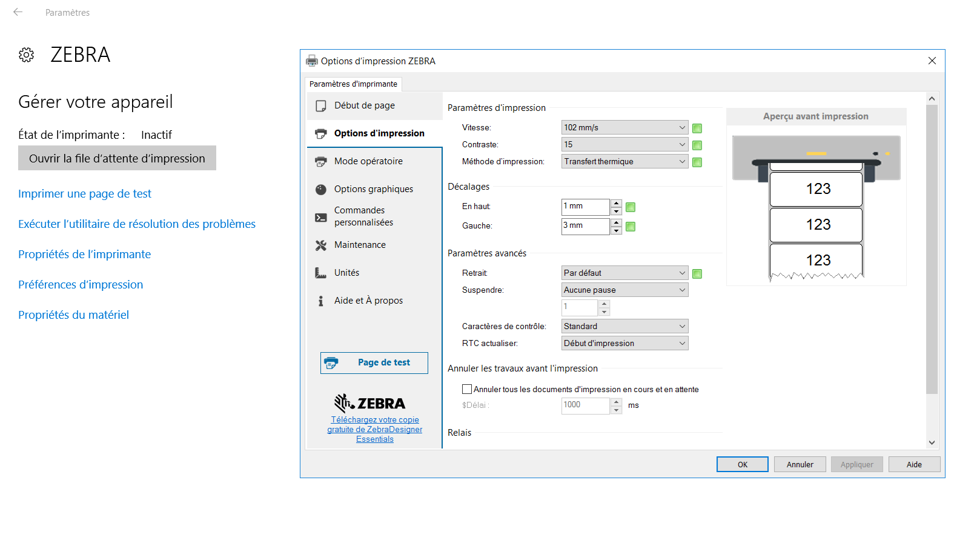Select Options d'impression in the sidebar
This screenshot has height=540, width=980.
(x=379, y=133)
